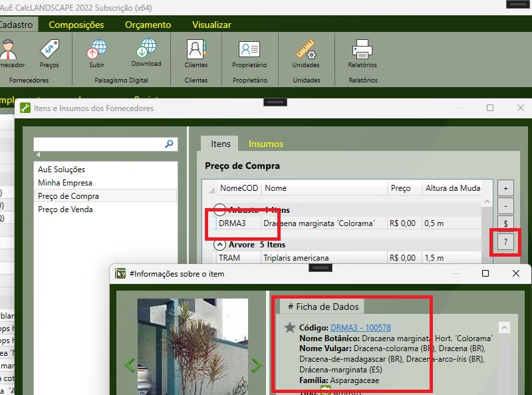Mark item as favorite with star icon
The height and width of the screenshot is (395, 532).
tap(289, 328)
